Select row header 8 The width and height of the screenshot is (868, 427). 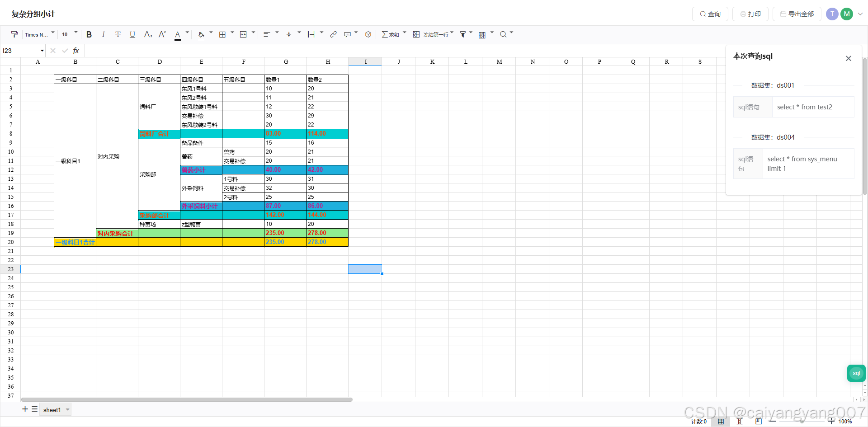10,134
